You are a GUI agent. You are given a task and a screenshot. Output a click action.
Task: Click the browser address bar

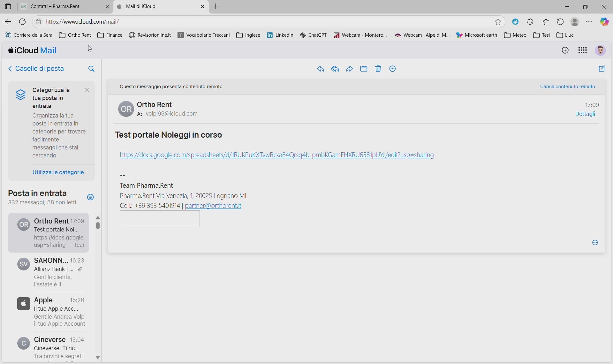point(255,22)
